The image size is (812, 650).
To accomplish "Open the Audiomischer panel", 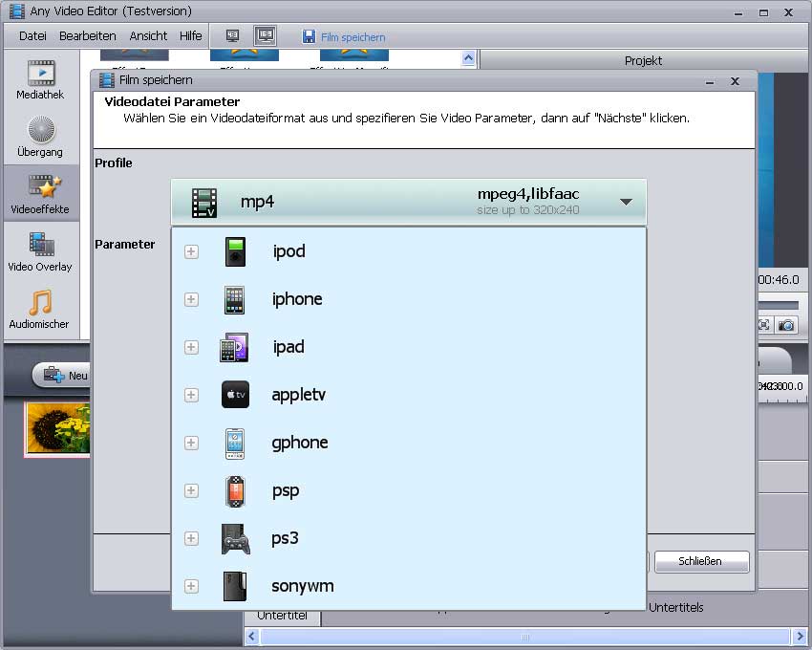I will click(39, 309).
